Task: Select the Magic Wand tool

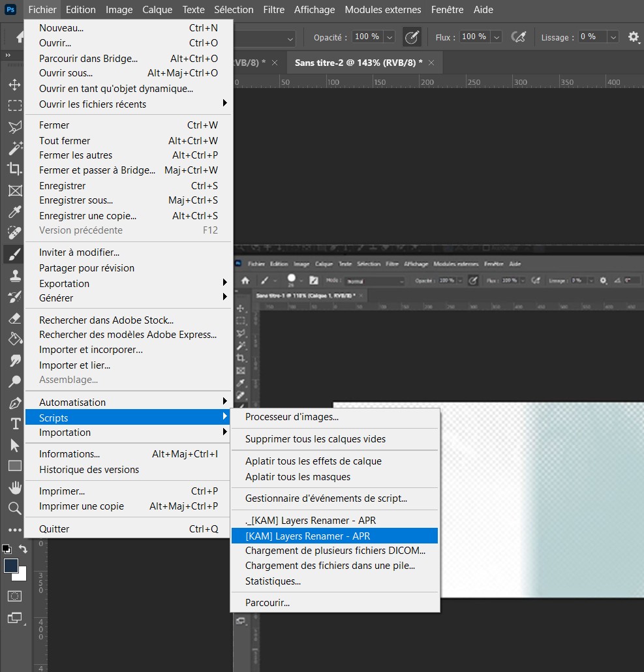Action: tap(14, 148)
